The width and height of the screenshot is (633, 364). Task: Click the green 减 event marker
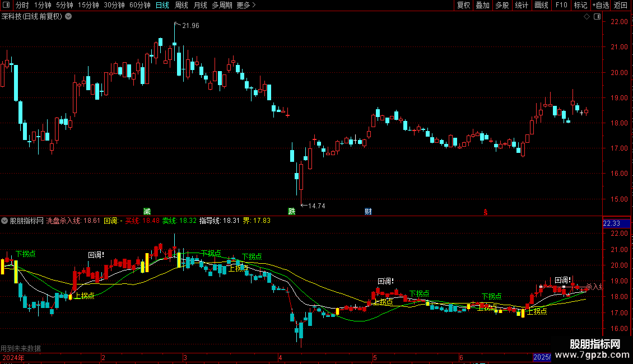(x=147, y=212)
